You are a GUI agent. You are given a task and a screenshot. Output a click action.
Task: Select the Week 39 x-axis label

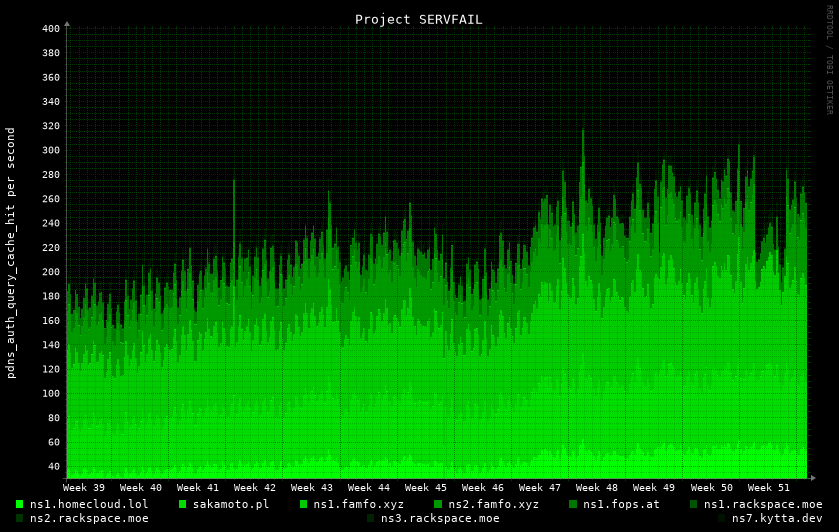click(x=84, y=488)
